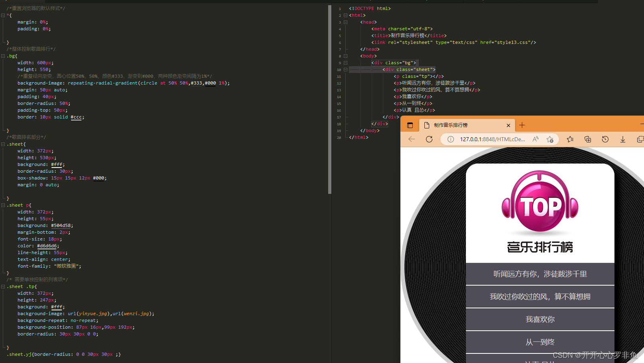Click the repeating-radial-gradient value in .bg

148,83
